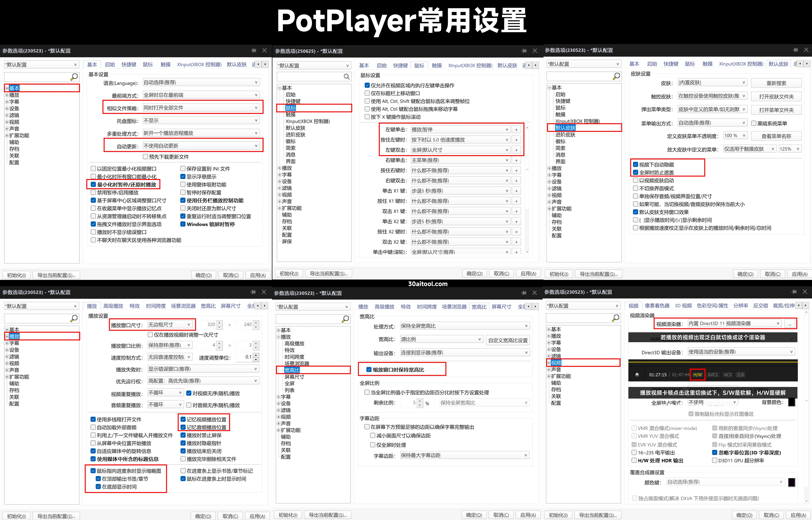Click the search magnifier in the 播放设置 window
The width and height of the screenshot is (812, 520).
[74, 318]
